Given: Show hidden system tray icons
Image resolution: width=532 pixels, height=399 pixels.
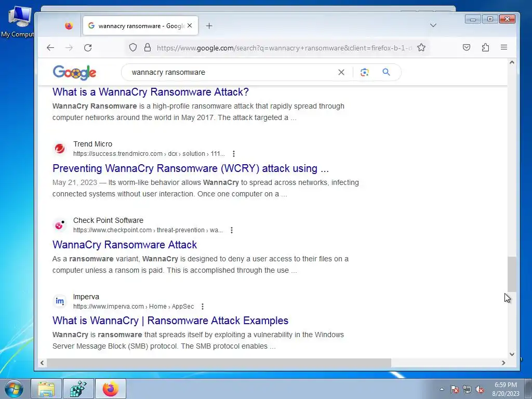Looking at the screenshot, I should (x=442, y=389).
